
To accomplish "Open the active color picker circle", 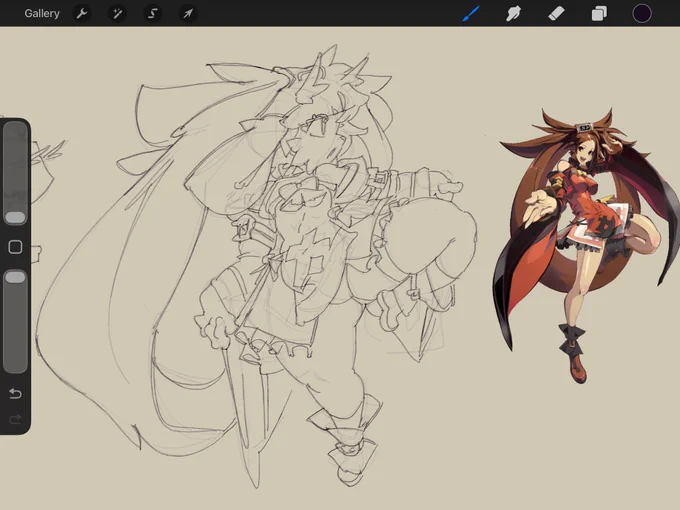I will (641, 13).
